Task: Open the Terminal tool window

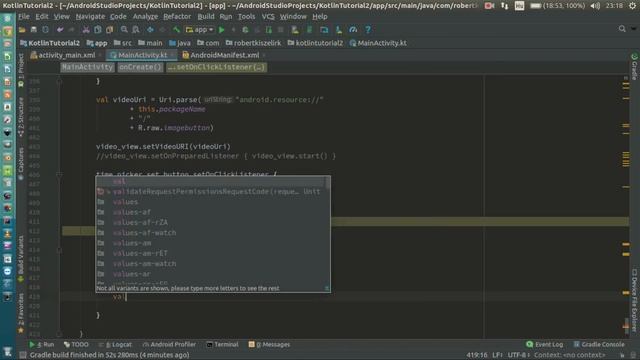Action: (222, 345)
